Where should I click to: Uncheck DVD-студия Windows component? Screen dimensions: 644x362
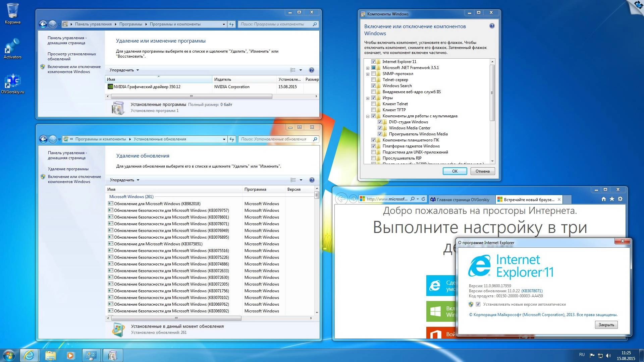380,122
